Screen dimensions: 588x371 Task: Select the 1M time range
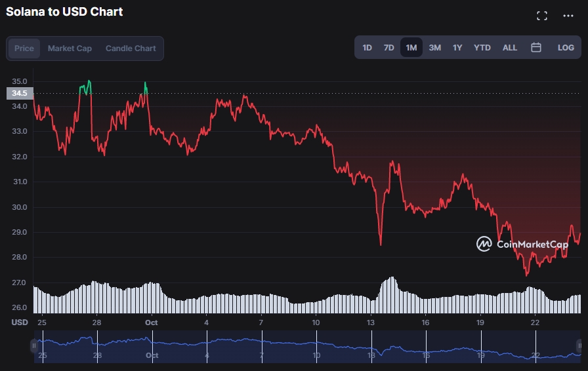[411, 48]
